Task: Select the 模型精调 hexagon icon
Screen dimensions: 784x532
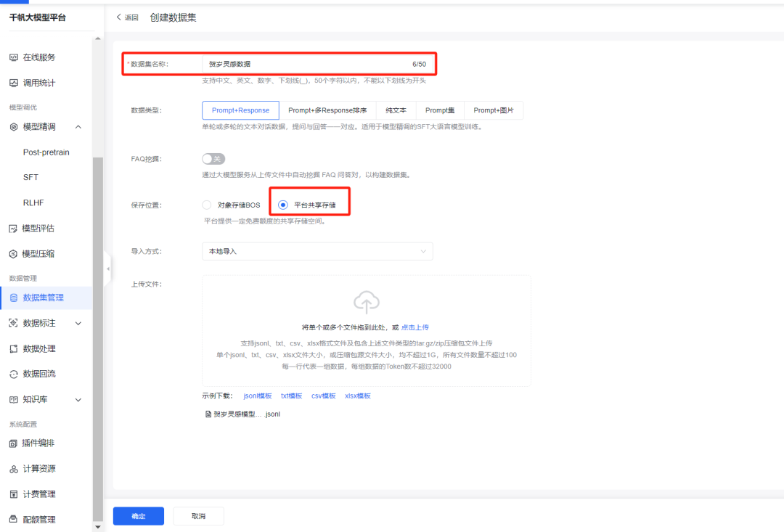Action: click(14, 127)
